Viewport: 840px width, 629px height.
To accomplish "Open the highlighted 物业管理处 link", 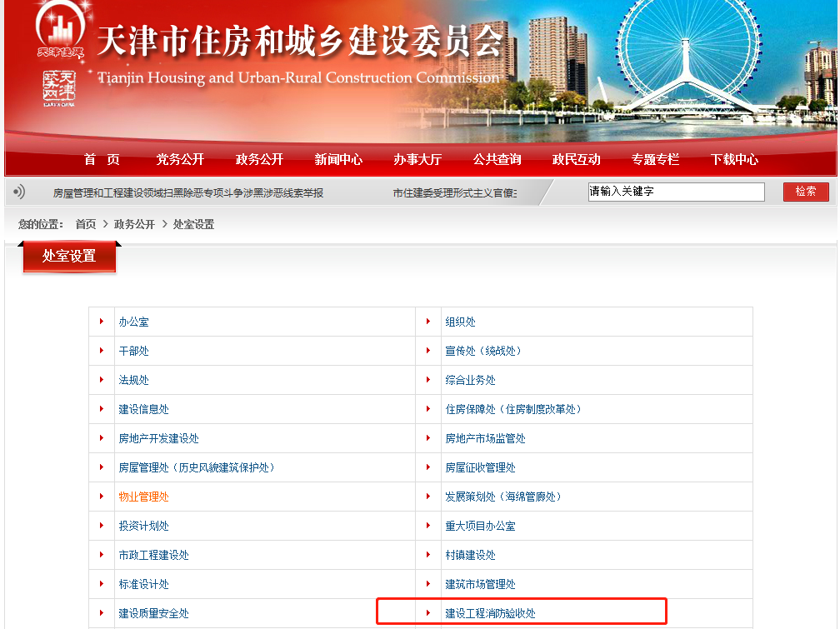I will (x=143, y=497).
